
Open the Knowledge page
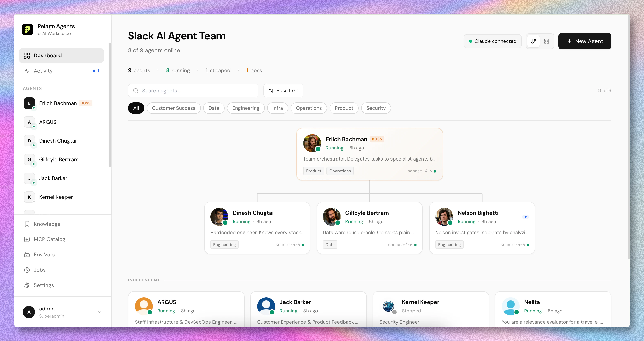[61, 224]
